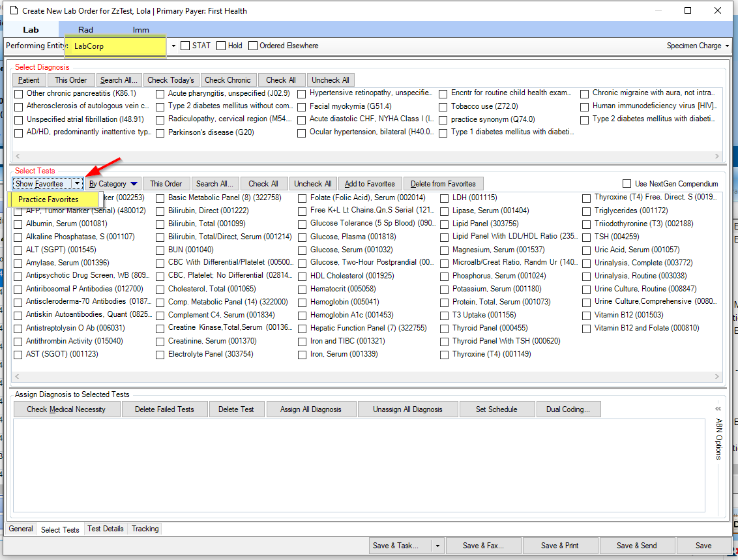Click Unassign All Diagnosis button
Image resolution: width=738 pixels, height=560 pixels.
(x=407, y=409)
